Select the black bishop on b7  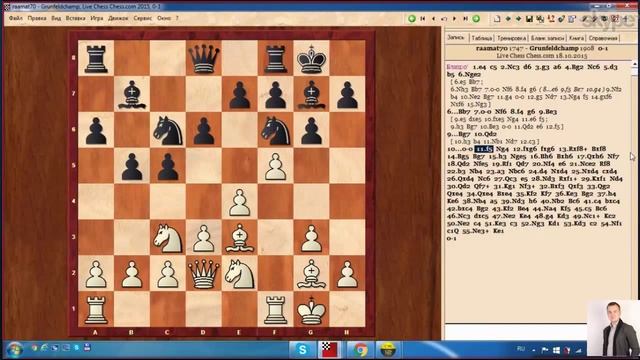tap(131, 94)
